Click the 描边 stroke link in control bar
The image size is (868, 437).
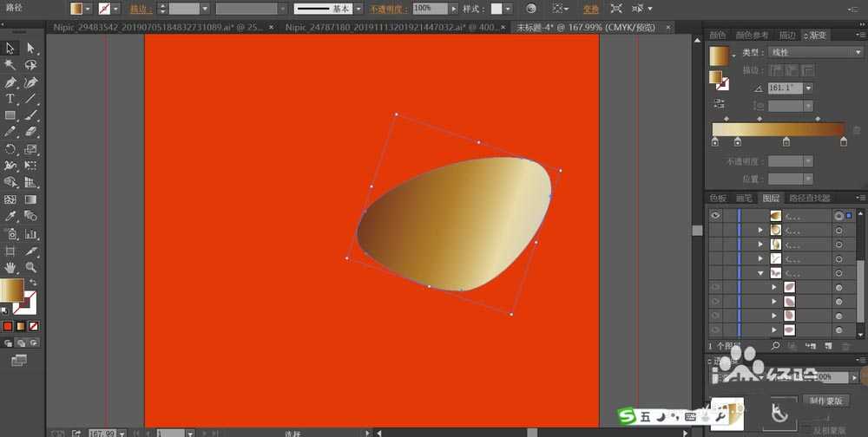click(138, 9)
